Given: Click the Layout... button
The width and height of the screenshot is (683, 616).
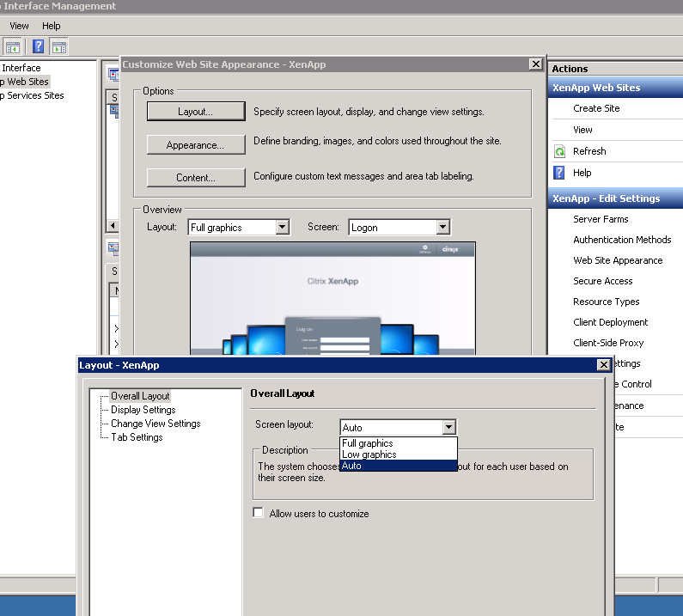Looking at the screenshot, I should 196,112.
